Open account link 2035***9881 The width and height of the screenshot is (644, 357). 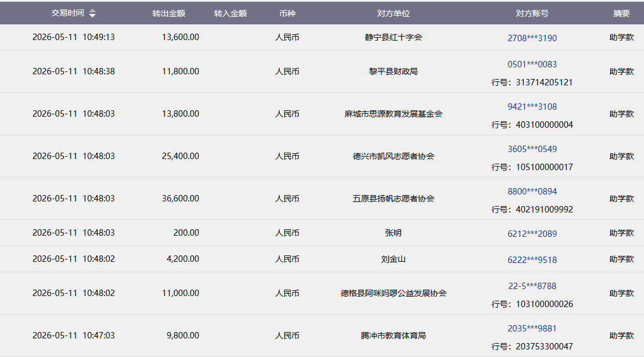point(532,329)
